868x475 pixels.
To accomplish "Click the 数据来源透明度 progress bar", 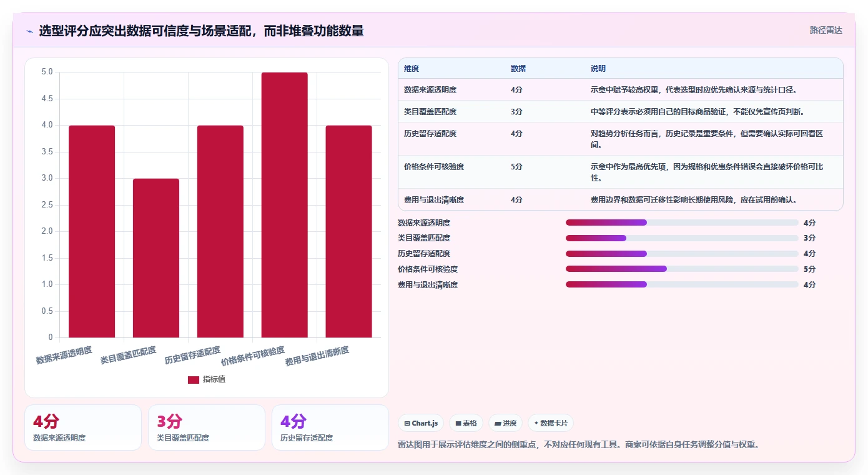I will click(x=682, y=222).
